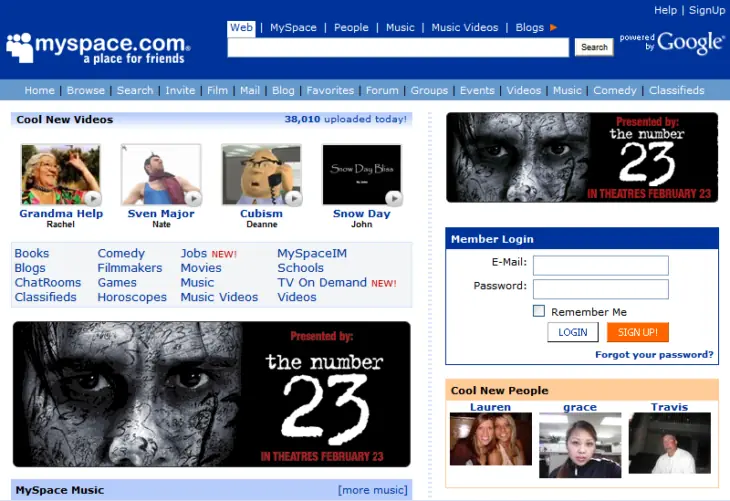Open Browse in navigation bar
This screenshot has width=730, height=501.
point(86,90)
